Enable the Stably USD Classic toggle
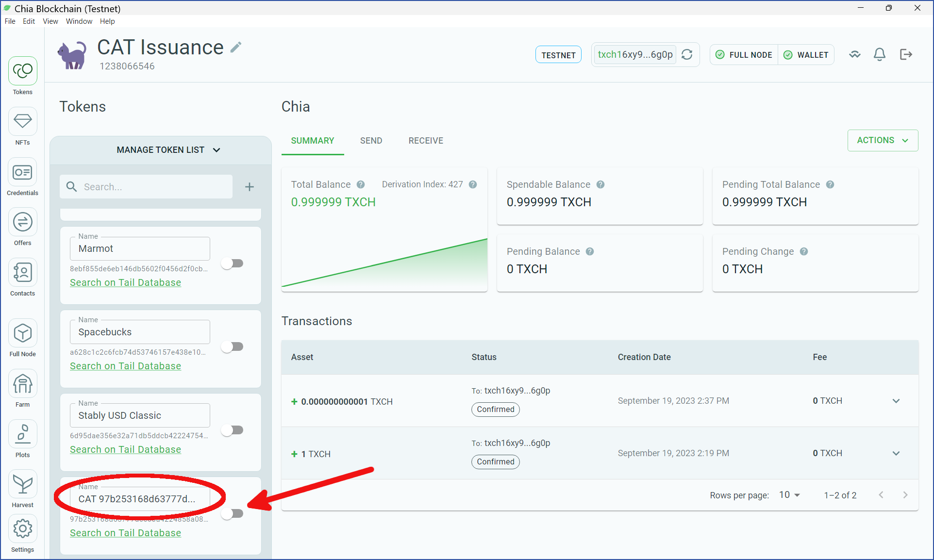Viewport: 934px width, 560px height. [233, 430]
